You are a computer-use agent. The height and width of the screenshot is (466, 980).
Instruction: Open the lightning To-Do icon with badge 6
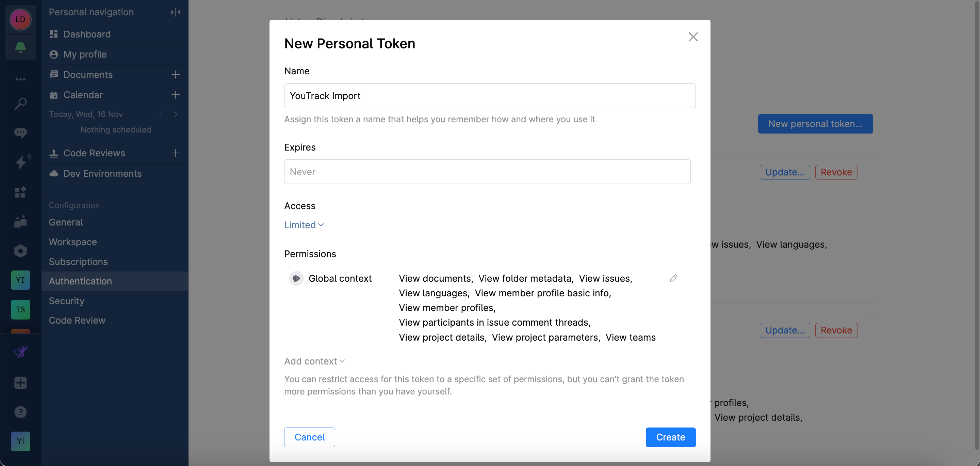(20, 162)
